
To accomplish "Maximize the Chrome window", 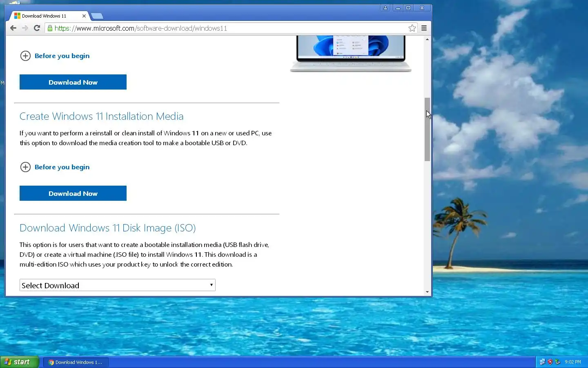I will tap(408, 8).
